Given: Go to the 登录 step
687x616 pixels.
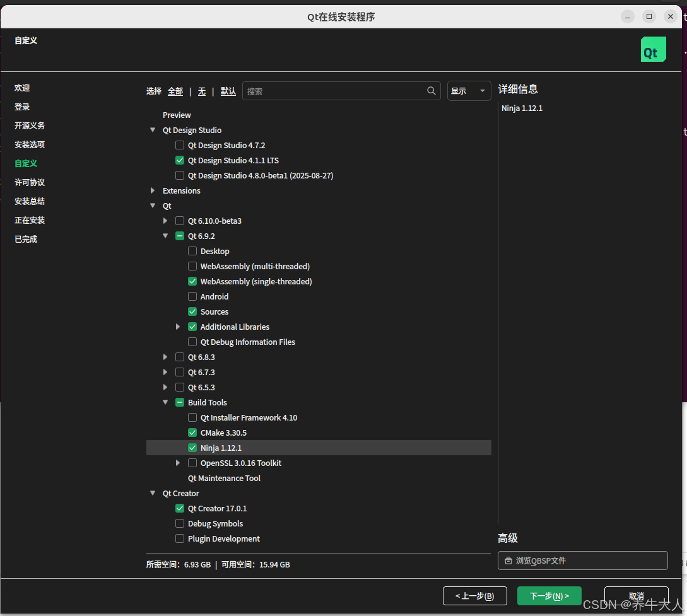Looking at the screenshot, I should pyautogui.click(x=22, y=107).
